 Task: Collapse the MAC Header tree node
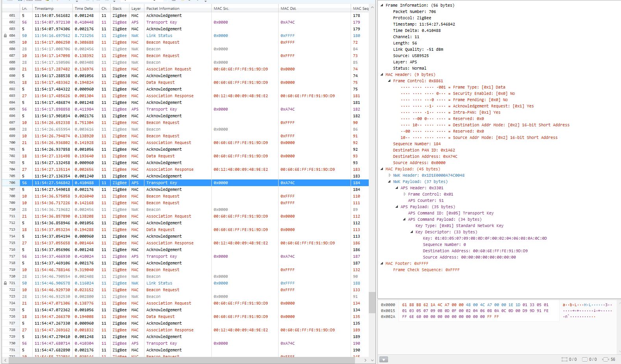[x=382, y=74]
